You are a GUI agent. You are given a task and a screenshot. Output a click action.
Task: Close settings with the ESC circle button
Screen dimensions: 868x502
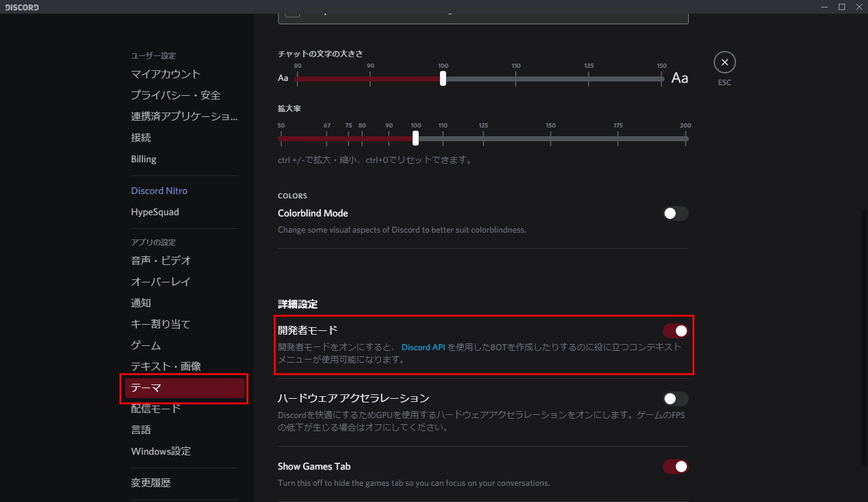coord(724,62)
